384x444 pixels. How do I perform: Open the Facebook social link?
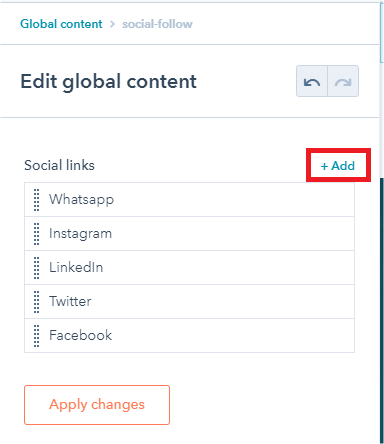coord(189,335)
